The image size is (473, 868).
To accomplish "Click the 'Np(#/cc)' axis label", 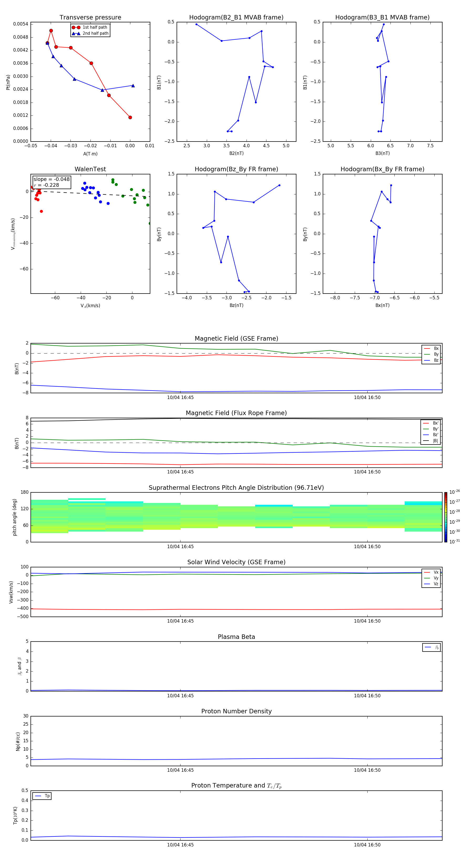I will coord(18,741).
